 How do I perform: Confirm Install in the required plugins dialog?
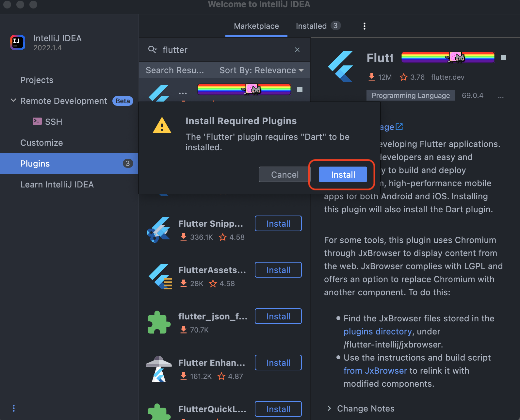tap(343, 174)
